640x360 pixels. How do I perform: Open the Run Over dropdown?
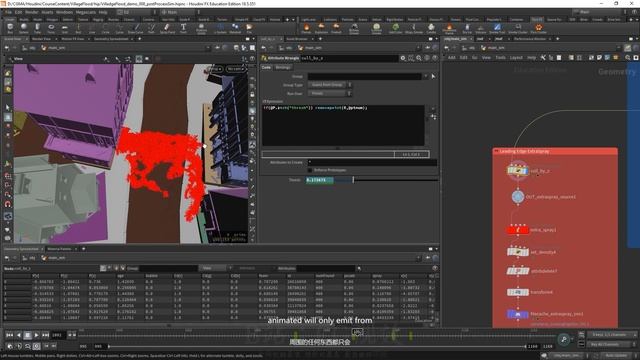click(x=330, y=93)
